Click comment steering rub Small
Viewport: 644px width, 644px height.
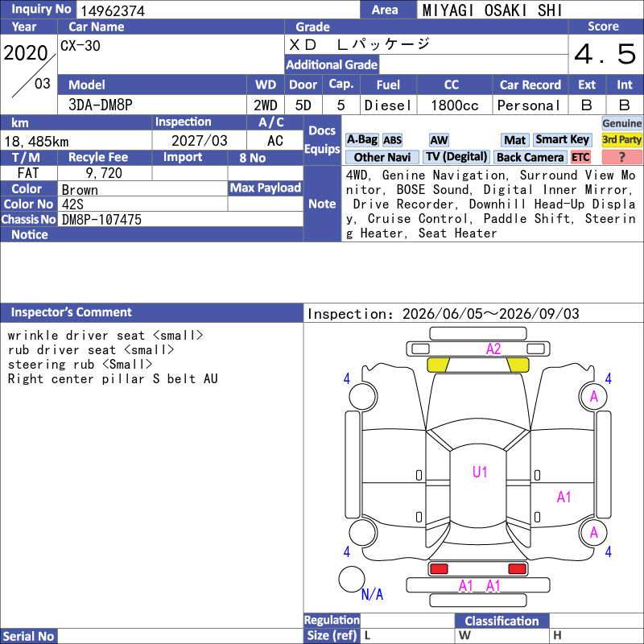(80, 365)
